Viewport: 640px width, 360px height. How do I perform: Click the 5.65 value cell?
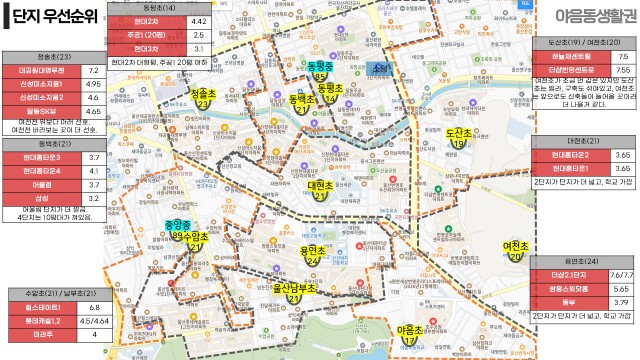(621, 289)
